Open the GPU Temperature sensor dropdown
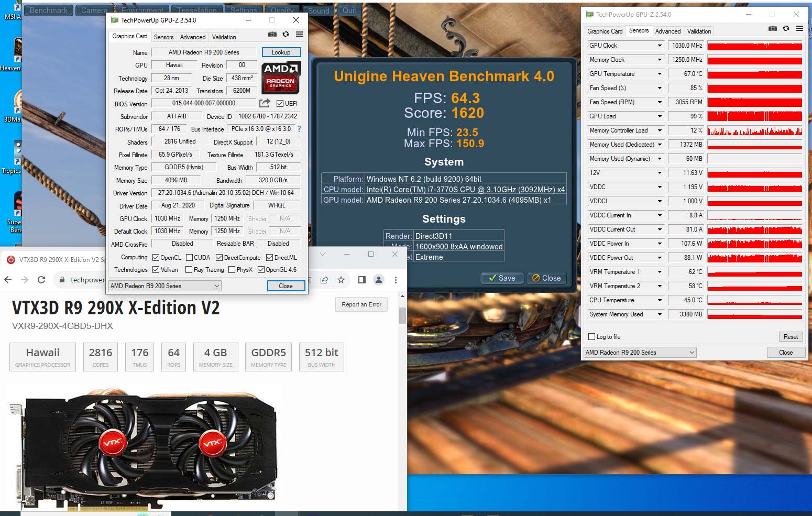The image size is (812, 516). [x=660, y=74]
